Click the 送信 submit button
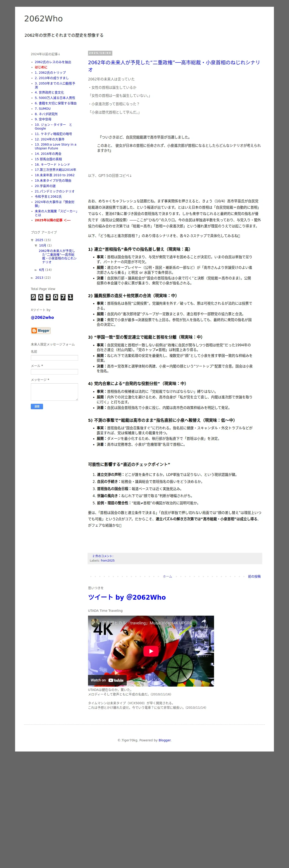289x868 pixels. tap(37, 406)
